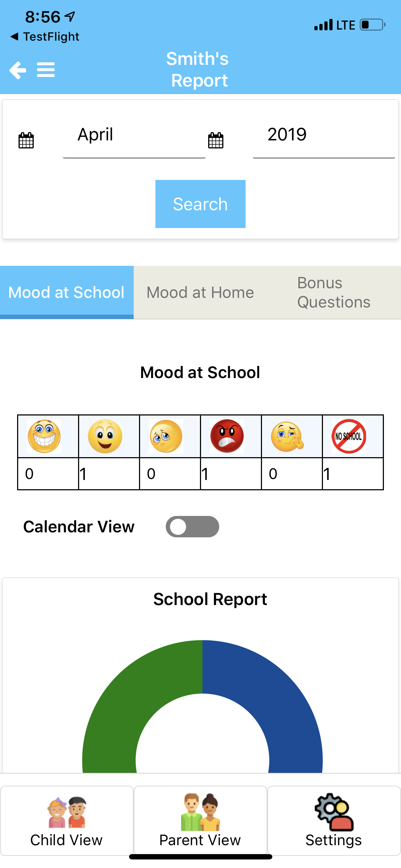The image size is (401, 868).
Task: Tap the grinning happy face emoji
Action: coord(45,436)
